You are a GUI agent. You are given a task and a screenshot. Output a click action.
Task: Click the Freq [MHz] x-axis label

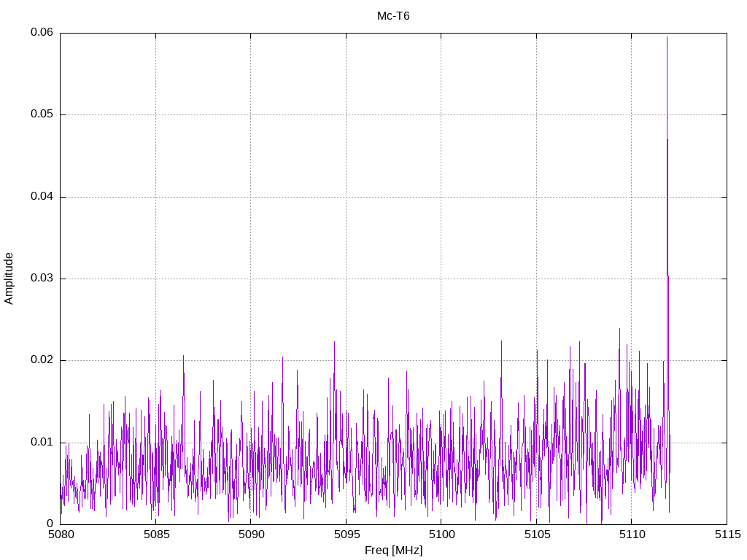[393, 551]
